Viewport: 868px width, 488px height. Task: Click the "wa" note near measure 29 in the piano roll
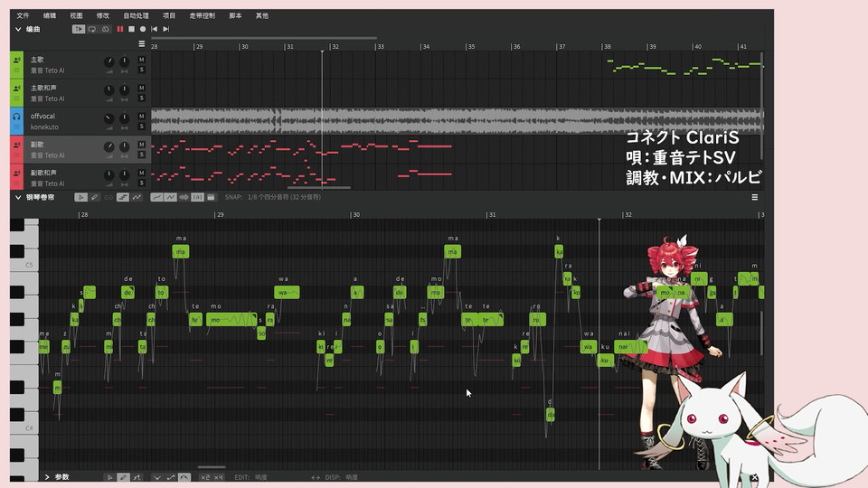pos(287,292)
